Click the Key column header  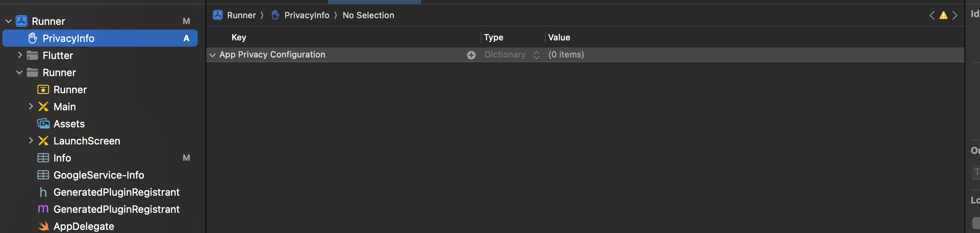(239, 37)
